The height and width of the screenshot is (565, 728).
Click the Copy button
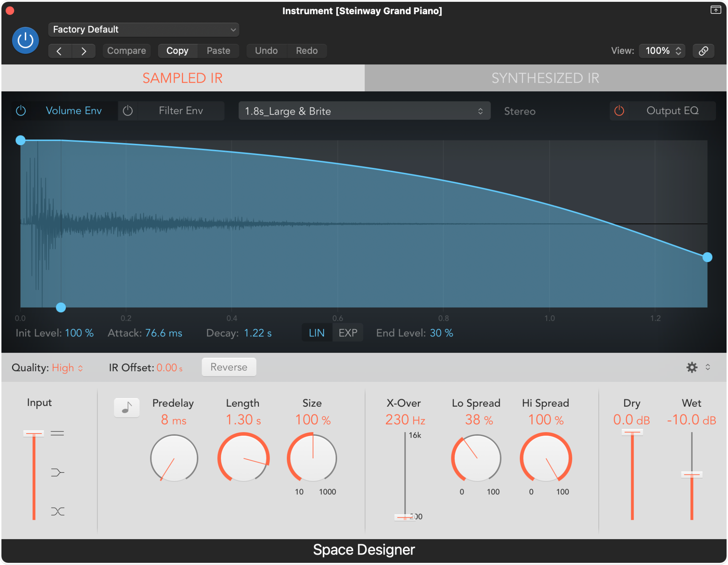pyautogui.click(x=177, y=51)
